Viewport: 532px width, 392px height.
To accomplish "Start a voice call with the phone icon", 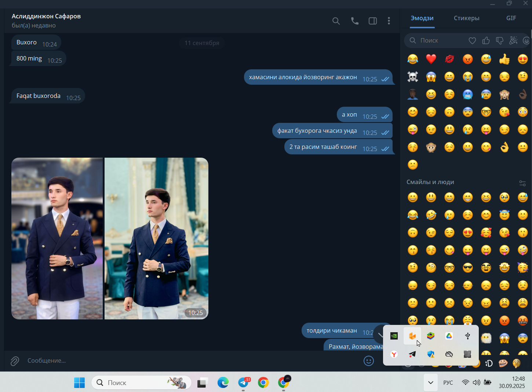I will (354, 21).
